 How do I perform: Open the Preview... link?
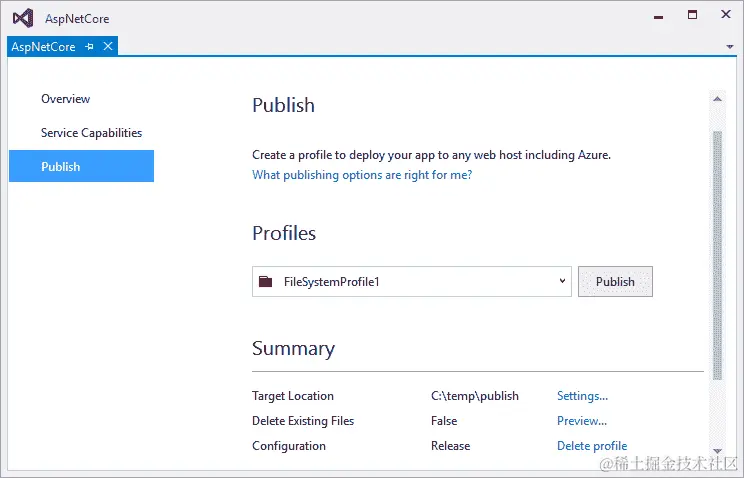582,421
